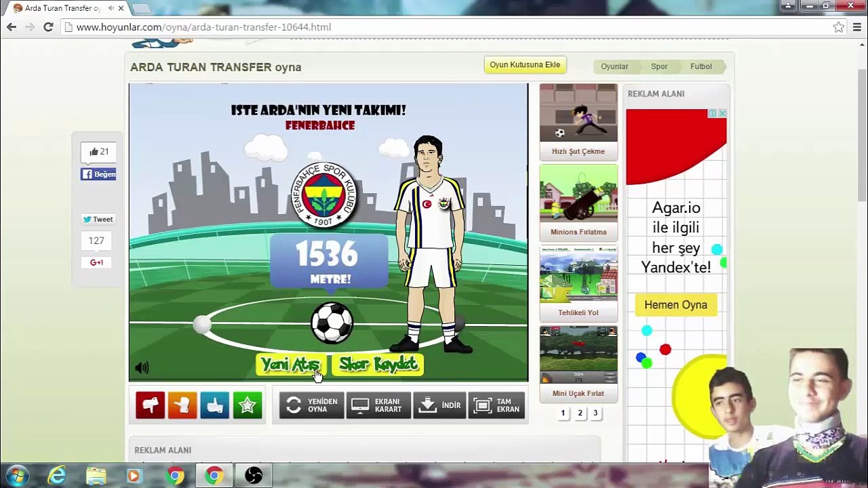Click the red thumbs-down rating icon
This screenshot has width=868, height=488.
[150, 405]
